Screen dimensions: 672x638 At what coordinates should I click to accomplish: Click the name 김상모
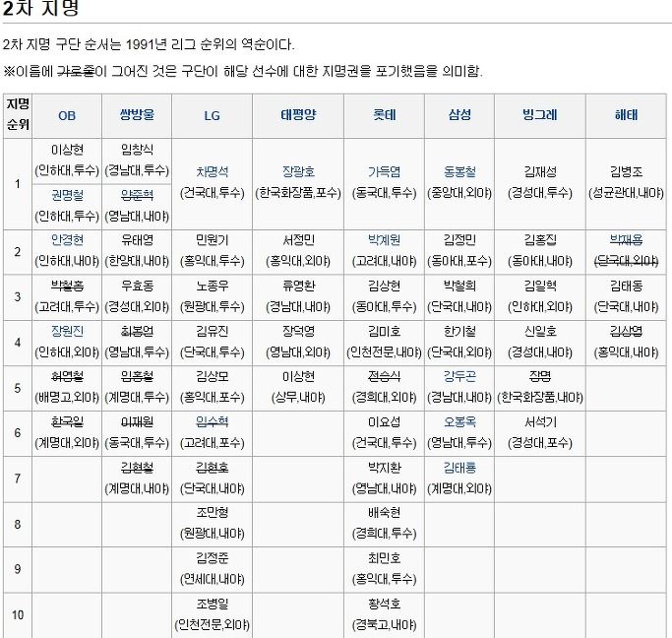(x=213, y=377)
